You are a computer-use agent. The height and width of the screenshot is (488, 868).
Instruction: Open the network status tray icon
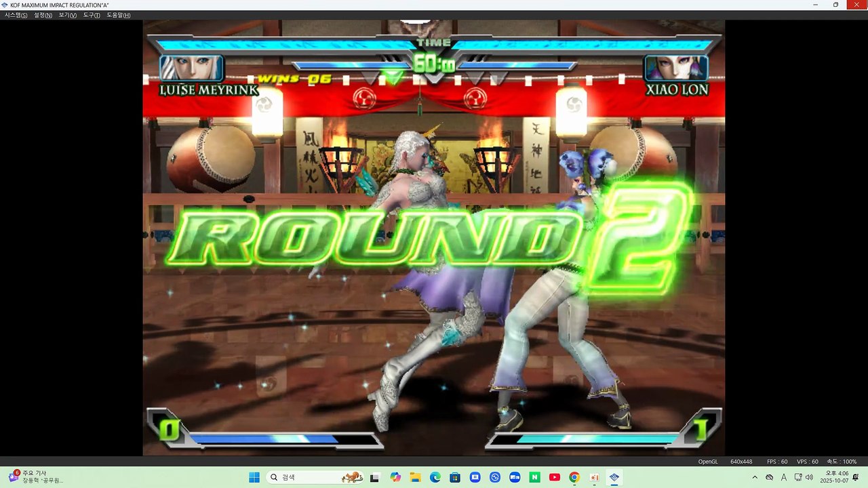click(x=797, y=477)
